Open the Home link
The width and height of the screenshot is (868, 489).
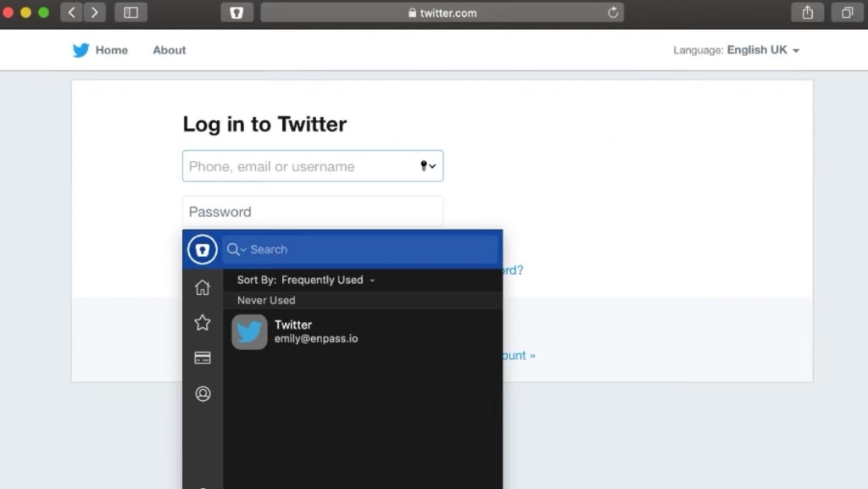(111, 50)
